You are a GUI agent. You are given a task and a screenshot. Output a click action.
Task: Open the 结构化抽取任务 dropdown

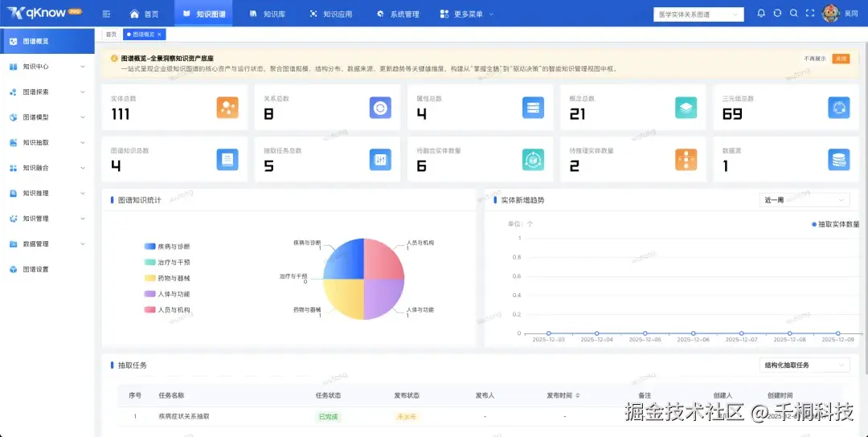804,365
